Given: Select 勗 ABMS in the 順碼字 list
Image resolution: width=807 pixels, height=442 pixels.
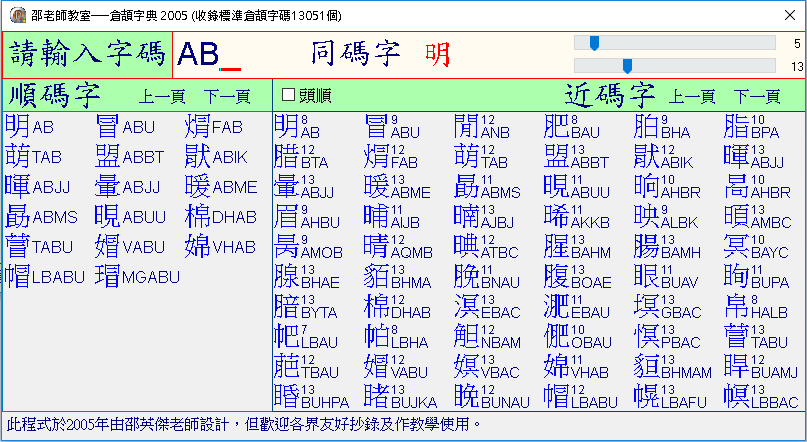Looking at the screenshot, I should coord(41,216).
